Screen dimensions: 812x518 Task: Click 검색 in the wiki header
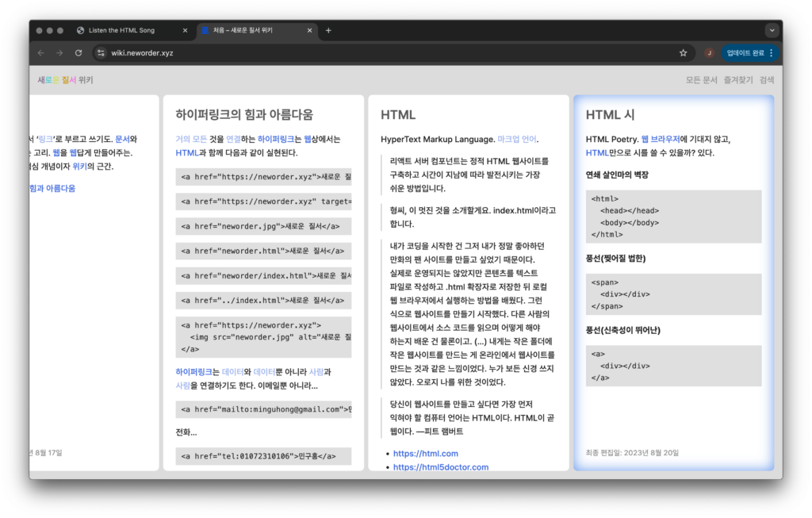tap(766, 80)
